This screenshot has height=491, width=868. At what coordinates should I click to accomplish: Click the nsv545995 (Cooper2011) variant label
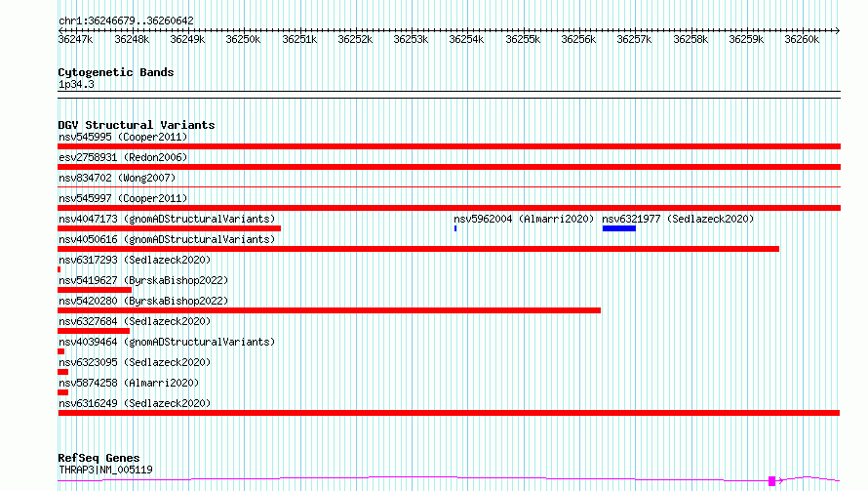(123, 137)
